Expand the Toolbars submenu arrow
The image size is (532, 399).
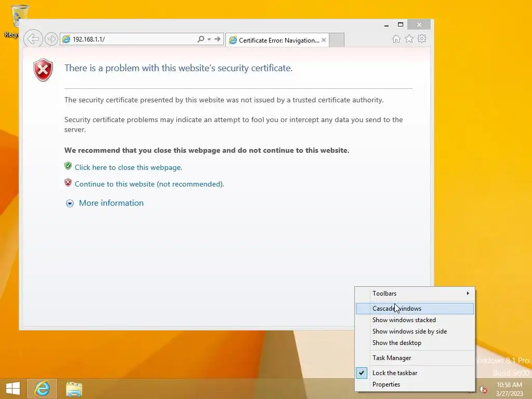click(468, 293)
